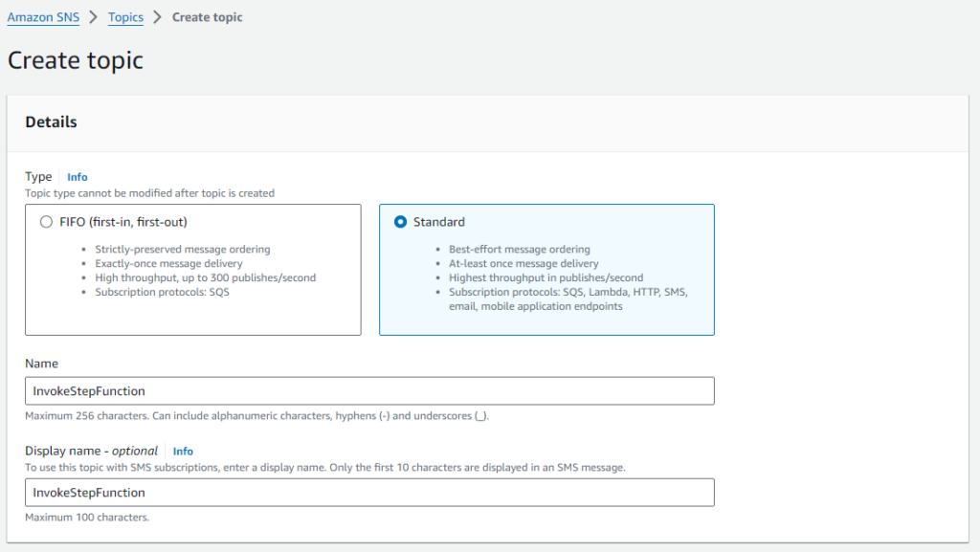Click the 'At-least once message delivery' bullet
This screenshot has height=552, width=980.
tap(523, 263)
